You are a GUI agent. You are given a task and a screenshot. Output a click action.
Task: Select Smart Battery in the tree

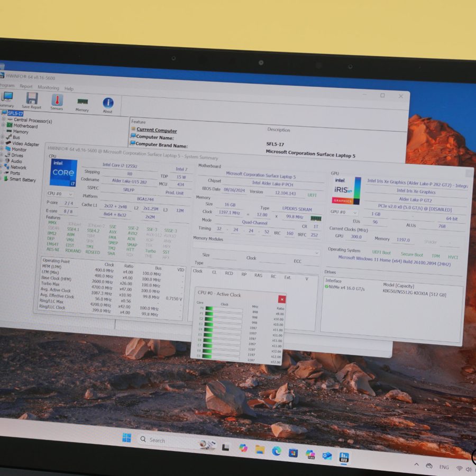(22, 180)
